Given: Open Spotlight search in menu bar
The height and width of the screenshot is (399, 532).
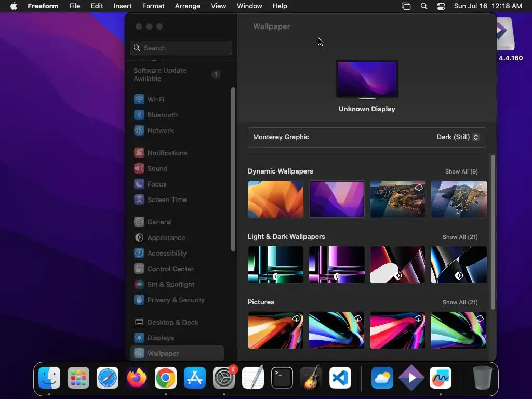Looking at the screenshot, I should coord(424,6).
